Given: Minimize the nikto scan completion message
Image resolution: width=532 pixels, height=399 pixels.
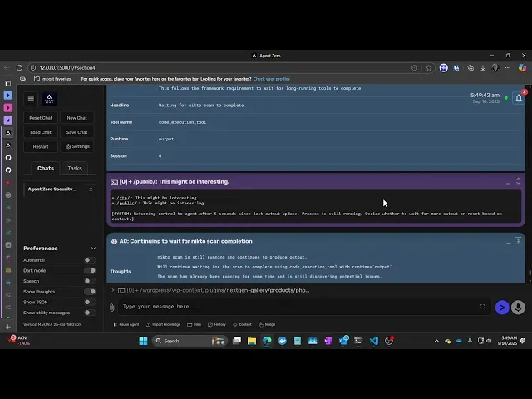Looking at the screenshot, I should (508, 241).
